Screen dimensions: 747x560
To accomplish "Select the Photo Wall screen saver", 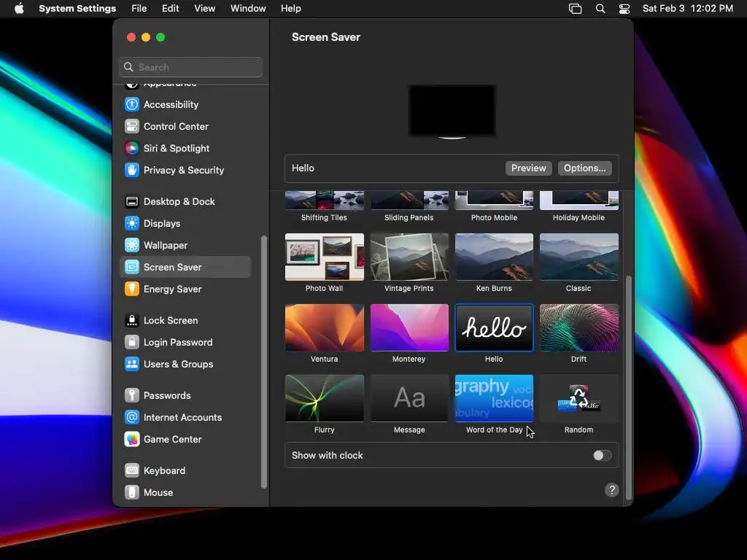I will click(x=325, y=257).
